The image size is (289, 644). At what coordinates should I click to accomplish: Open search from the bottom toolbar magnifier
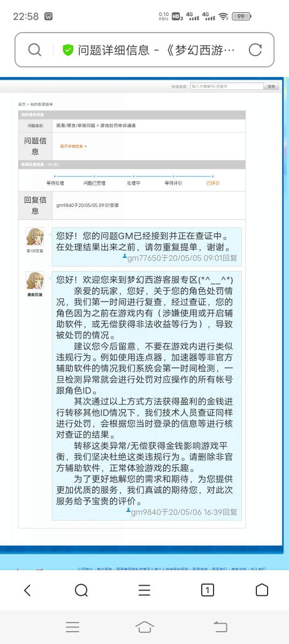tap(81, 589)
